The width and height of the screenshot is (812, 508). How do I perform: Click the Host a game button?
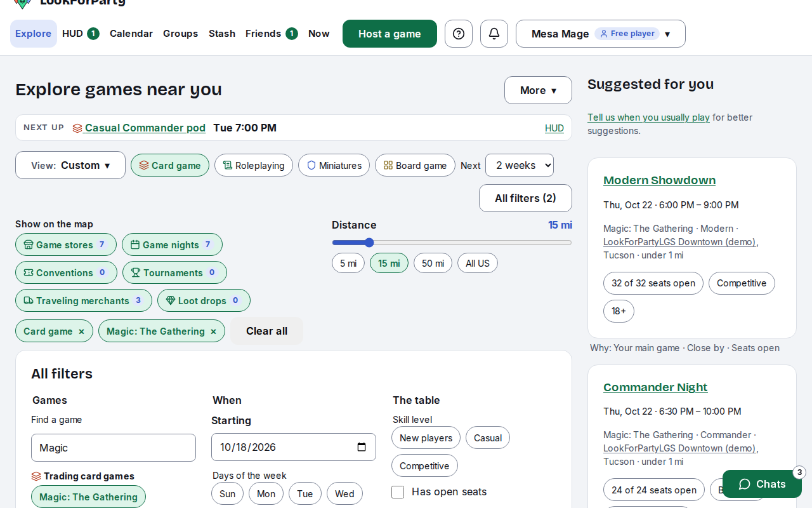(390, 34)
